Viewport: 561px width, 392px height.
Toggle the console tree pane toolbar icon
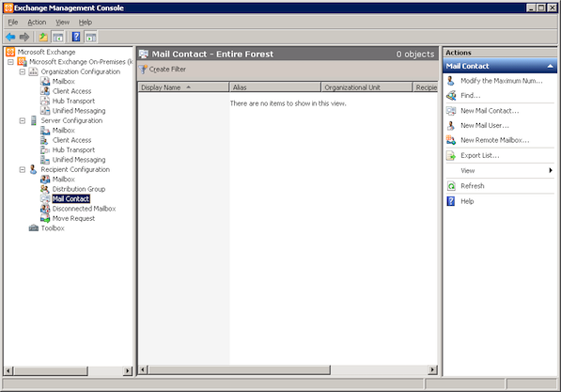[57, 37]
